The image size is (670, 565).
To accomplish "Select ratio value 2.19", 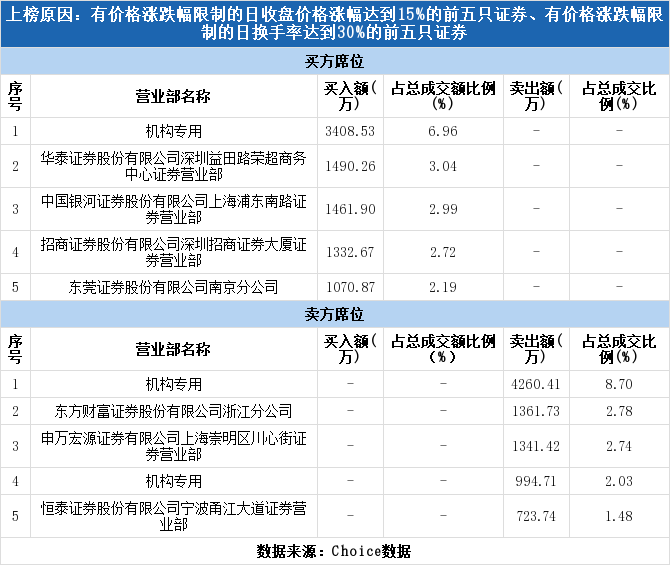I will [x=443, y=287].
